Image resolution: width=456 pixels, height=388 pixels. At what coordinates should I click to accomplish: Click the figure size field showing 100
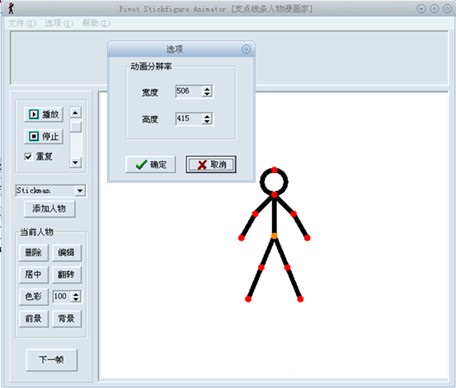tap(62, 296)
